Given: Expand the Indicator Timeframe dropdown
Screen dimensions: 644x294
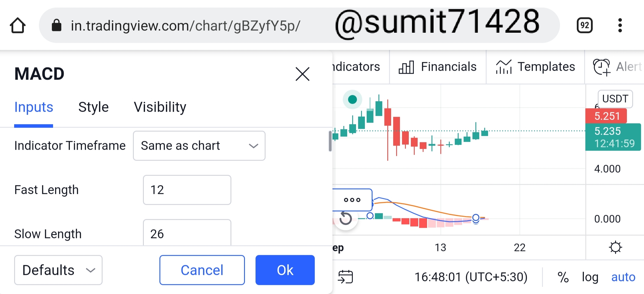Looking at the screenshot, I should pyautogui.click(x=199, y=146).
